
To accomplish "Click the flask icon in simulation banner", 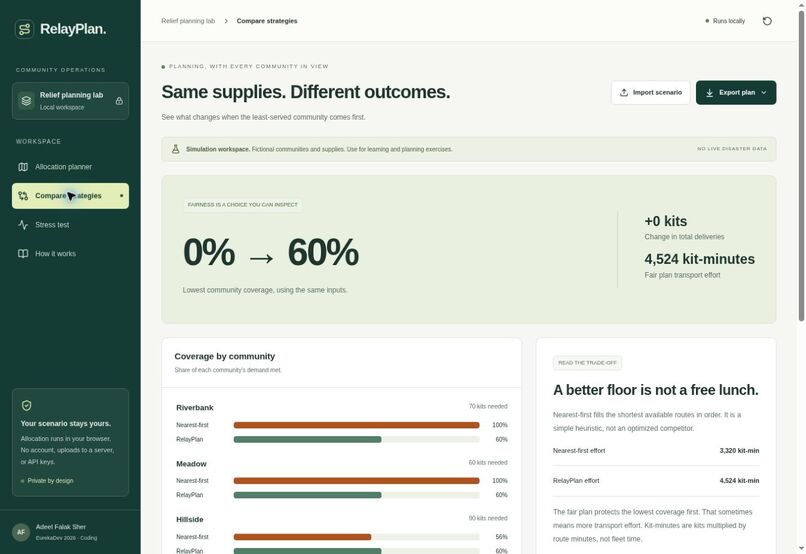I will click(175, 149).
